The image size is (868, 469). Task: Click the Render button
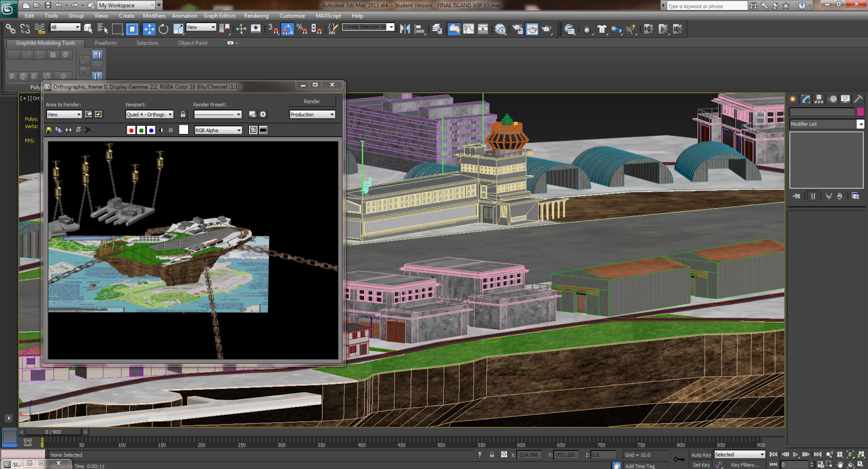pyautogui.click(x=312, y=102)
